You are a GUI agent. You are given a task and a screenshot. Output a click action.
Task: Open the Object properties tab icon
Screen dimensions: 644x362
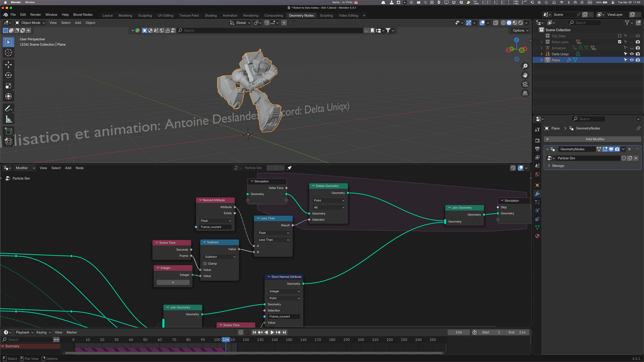pos(537,185)
